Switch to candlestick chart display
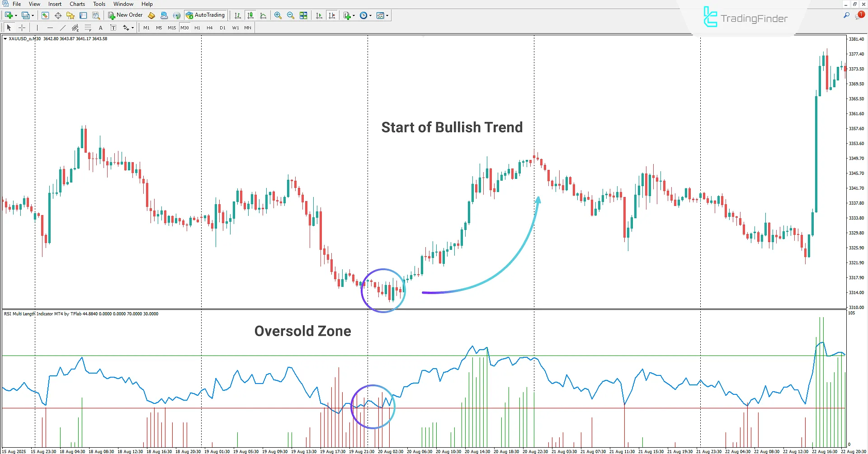The width and height of the screenshot is (868, 454). (250, 15)
